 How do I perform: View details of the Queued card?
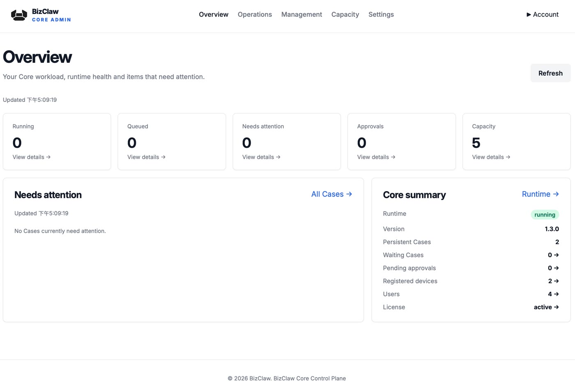pyautogui.click(x=147, y=157)
